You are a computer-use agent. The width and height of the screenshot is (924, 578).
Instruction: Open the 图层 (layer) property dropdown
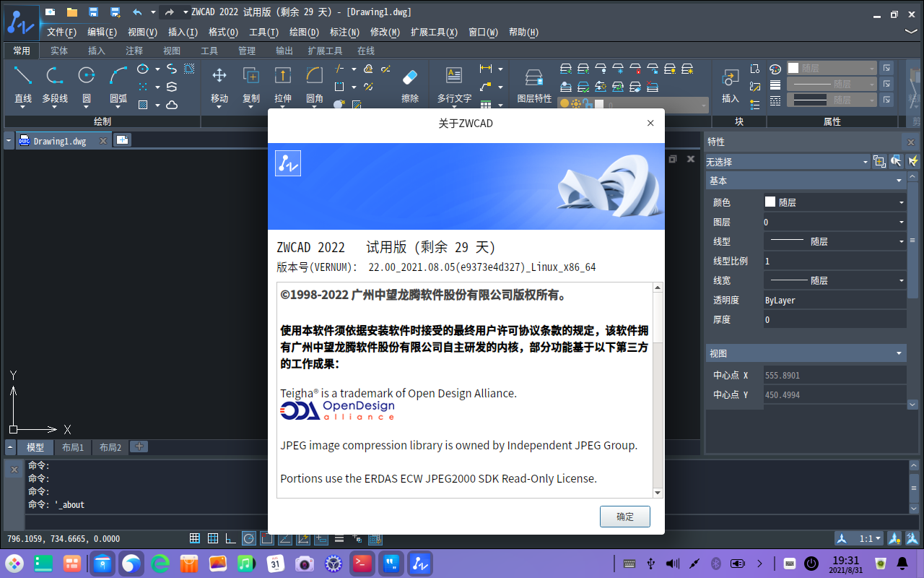click(x=834, y=223)
